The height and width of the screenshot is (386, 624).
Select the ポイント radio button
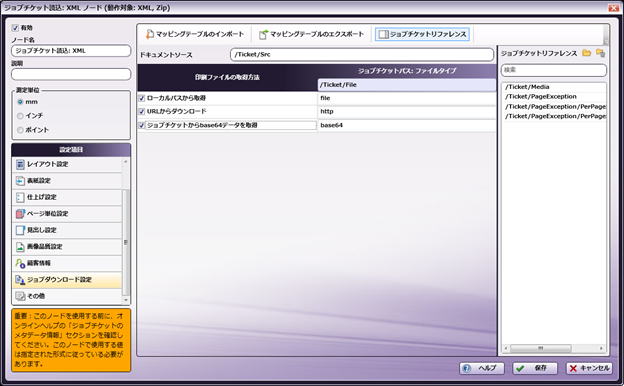click(20, 130)
